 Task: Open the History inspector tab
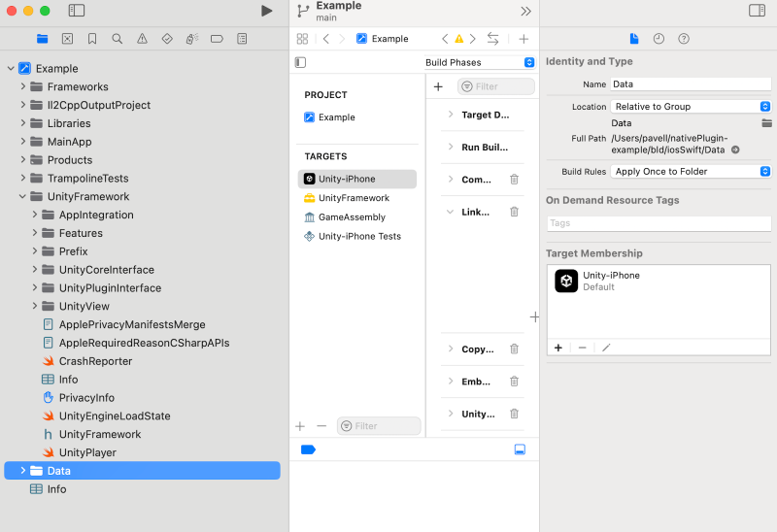659,39
